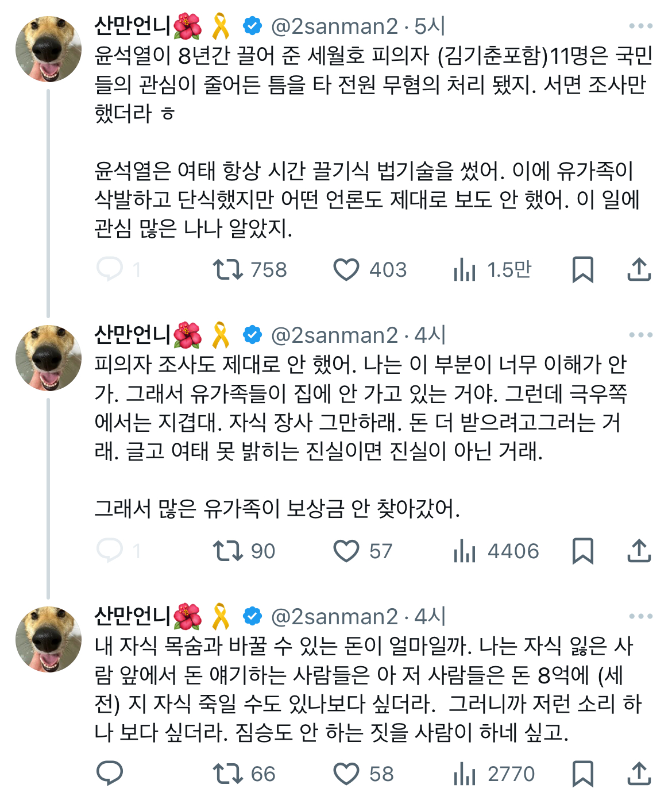Image resolution: width=672 pixels, height=804 pixels.
Task: Open 산만언니 display name on last tweet
Action: coord(132,617)
